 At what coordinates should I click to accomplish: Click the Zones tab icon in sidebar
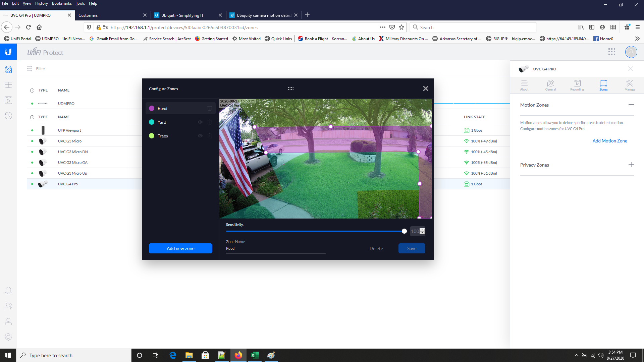click(603, 85)
